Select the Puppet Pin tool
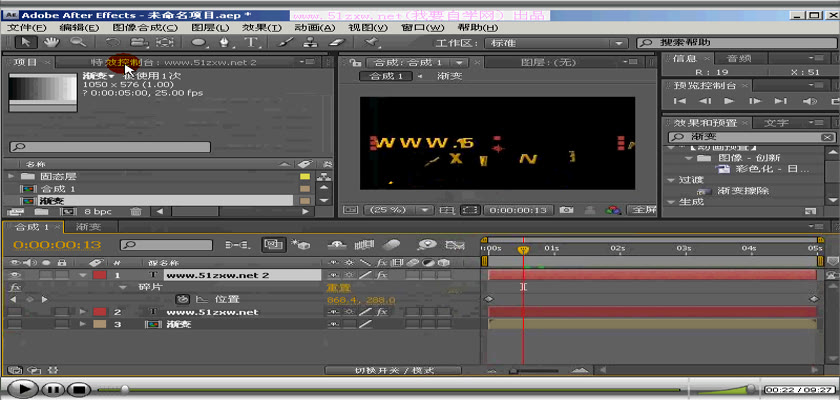 pos(371,42)
